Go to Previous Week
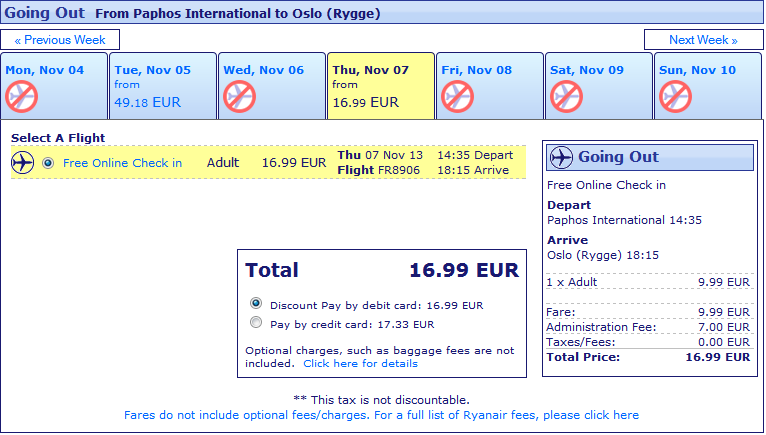Screen dimensions: 766x435 (x=60, y=40)
